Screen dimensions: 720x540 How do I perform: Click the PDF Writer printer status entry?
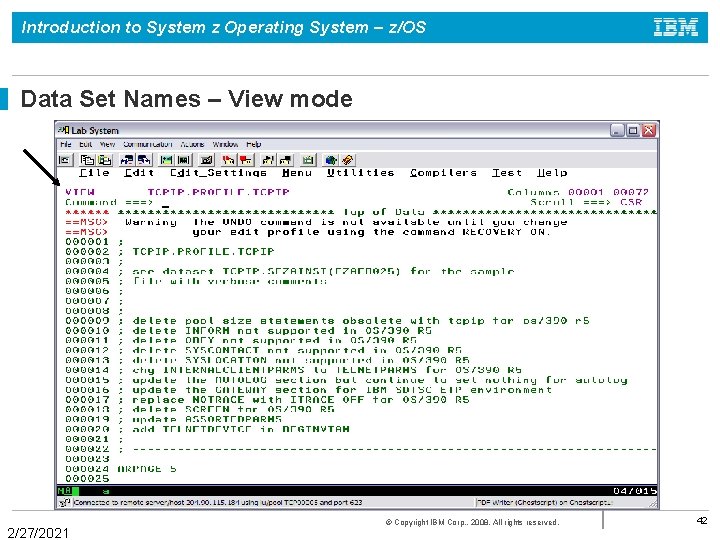[545, 502]
